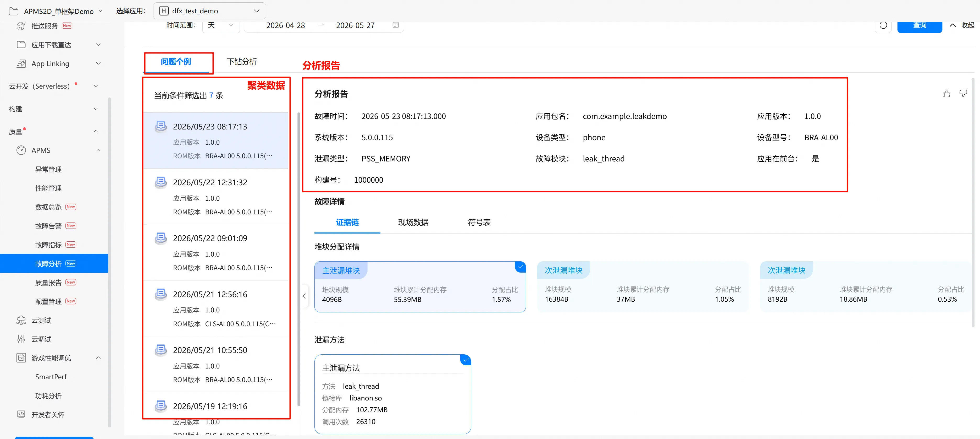
Task: Click the cloud testing icon
Action: 21,320
